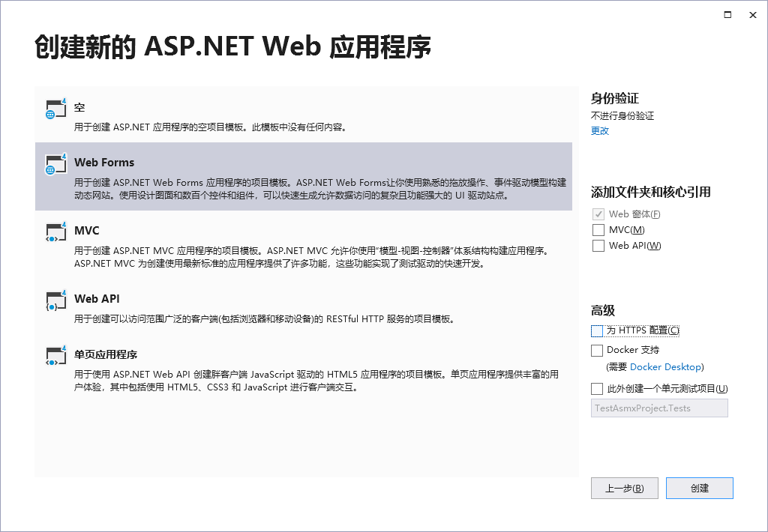Select the Web API template title
The image size is (768, 532).
pos(97,299)
